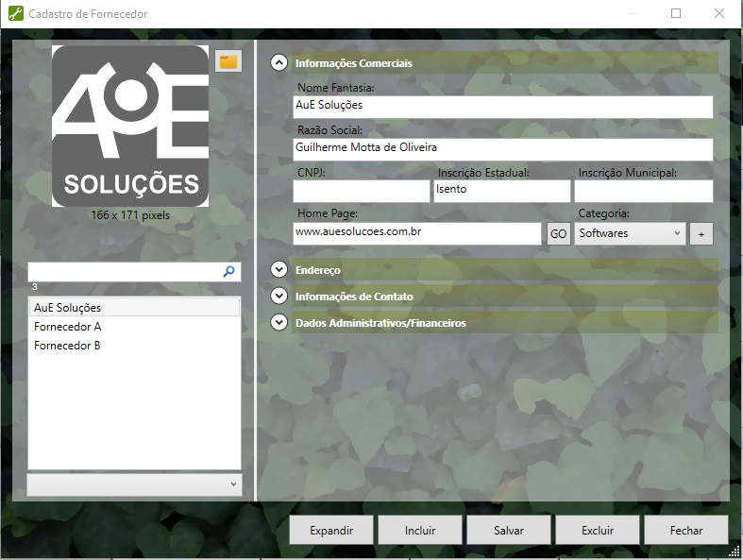Click the Expandir button

(x=331, y=531)
